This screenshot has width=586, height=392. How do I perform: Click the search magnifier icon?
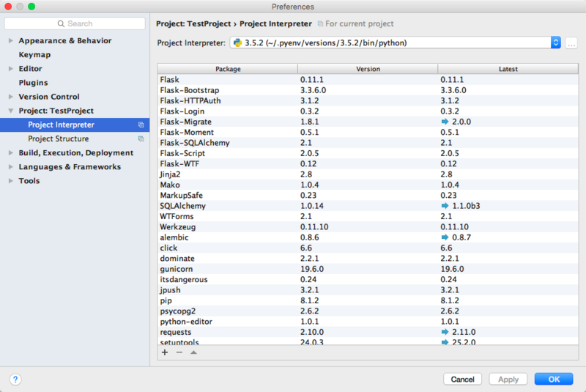61,23
